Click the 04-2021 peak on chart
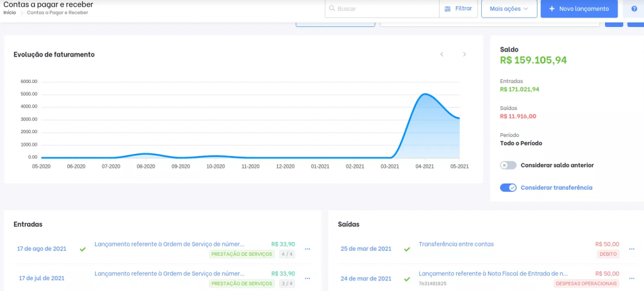The image size is (644, 291). tap(425, 94)
